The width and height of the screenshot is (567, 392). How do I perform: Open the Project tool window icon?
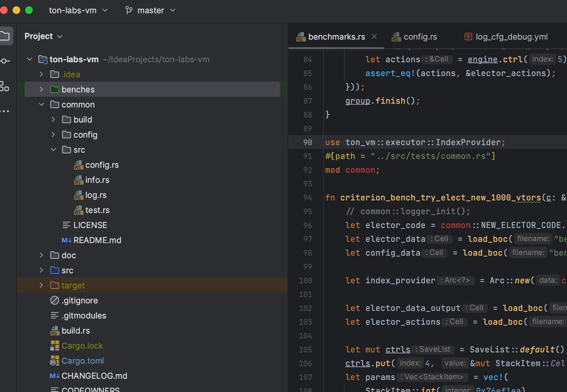(5, 36)
